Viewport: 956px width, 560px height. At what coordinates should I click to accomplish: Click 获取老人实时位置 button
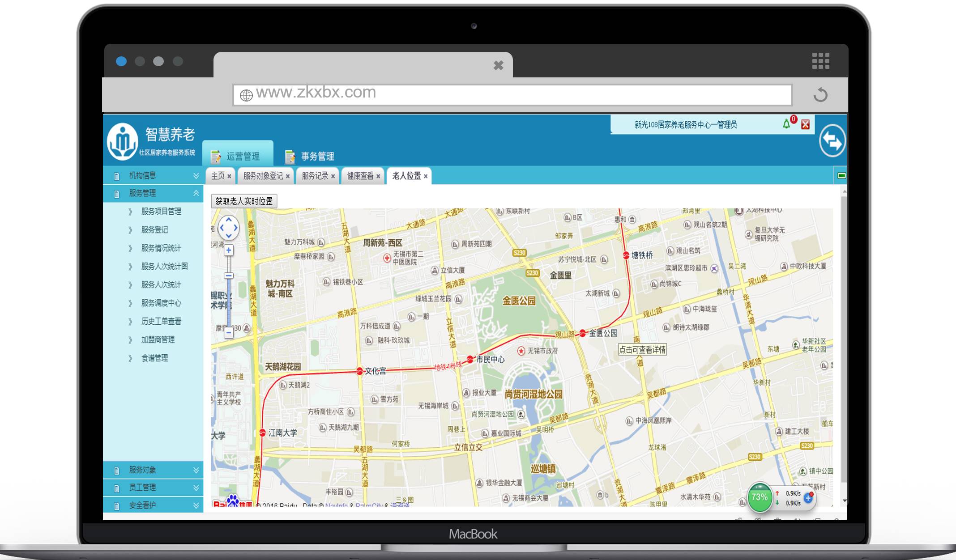244,201
